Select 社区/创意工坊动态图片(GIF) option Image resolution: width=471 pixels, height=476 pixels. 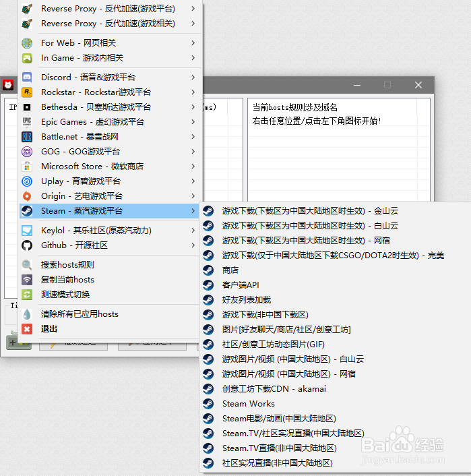[336, 345]
